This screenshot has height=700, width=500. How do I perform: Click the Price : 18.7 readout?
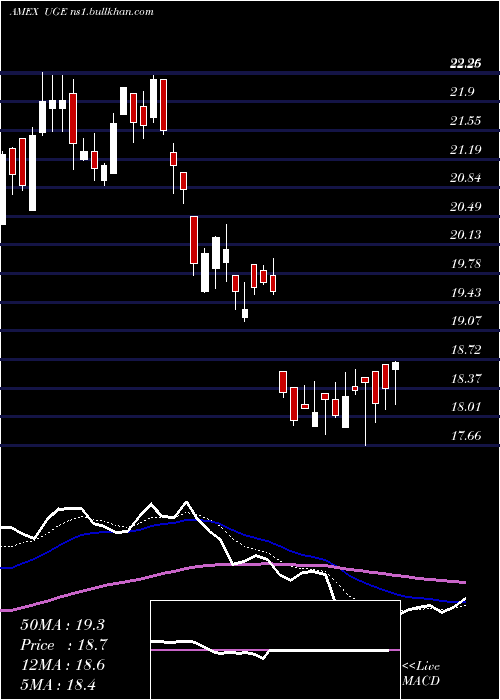click(x=64, y=645)
